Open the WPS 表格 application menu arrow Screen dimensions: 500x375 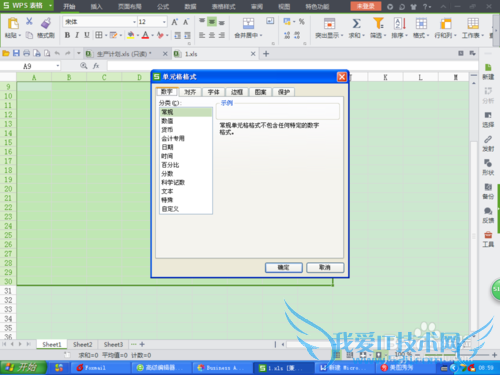(x=50, y=6)
